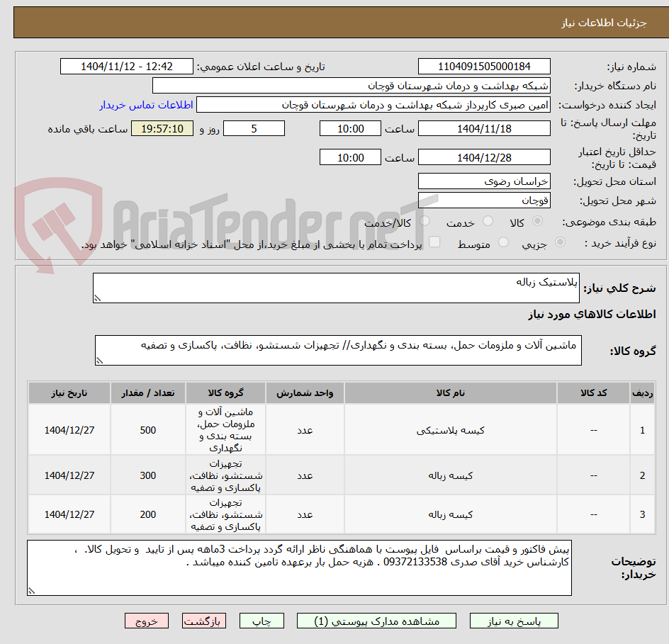Click the گروه کالا textarea
The width and height of the screenshot is (669, 644).
(x=338, y=350)
